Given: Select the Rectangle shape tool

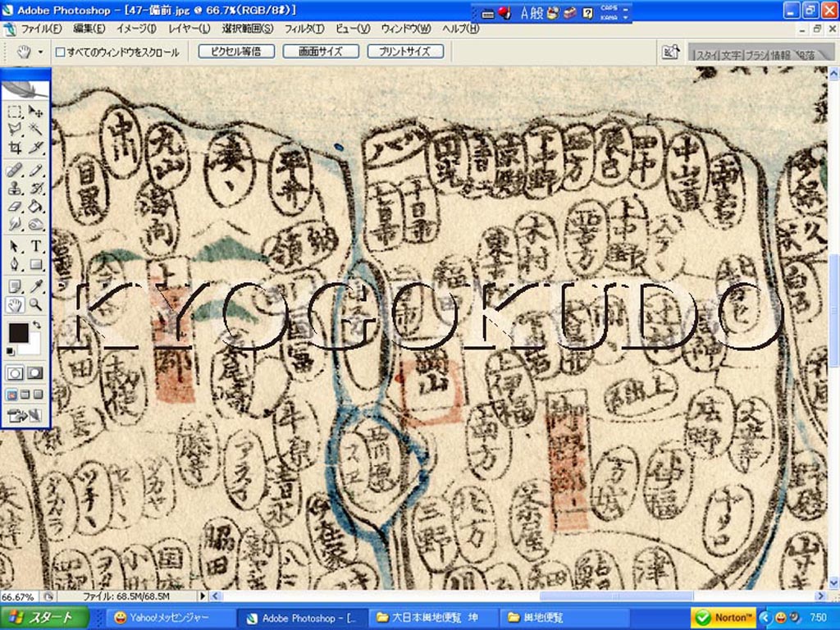Looking at the screenshot, I should 35,264.
